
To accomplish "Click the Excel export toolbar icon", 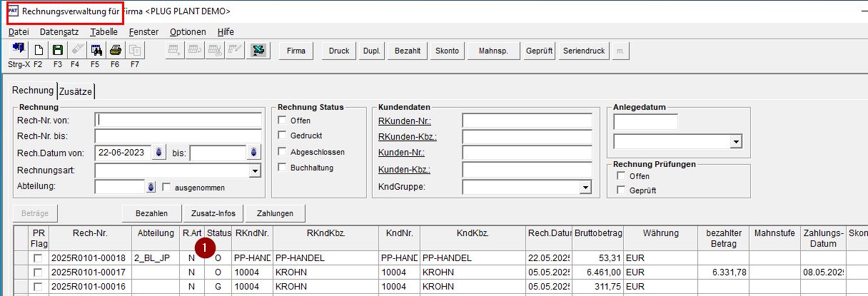I will click(x=258, y=51).
